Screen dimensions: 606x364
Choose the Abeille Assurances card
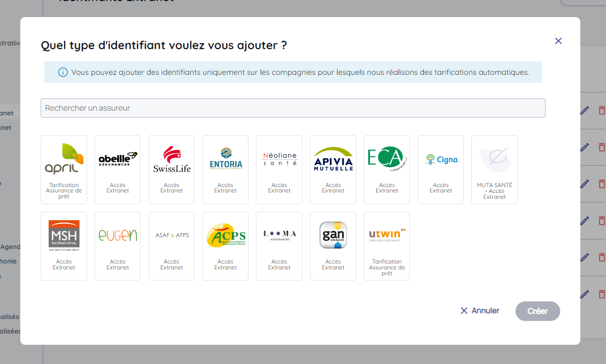coord(118,169)
